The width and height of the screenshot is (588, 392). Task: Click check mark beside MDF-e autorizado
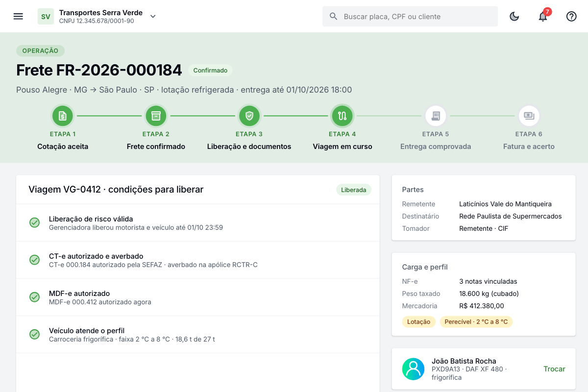coord(34,297)
